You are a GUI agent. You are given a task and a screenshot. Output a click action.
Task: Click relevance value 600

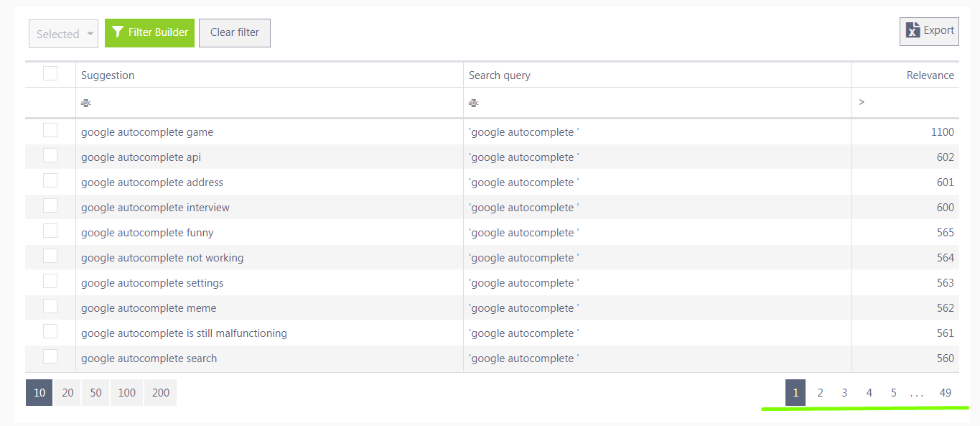tap(946, 208)
